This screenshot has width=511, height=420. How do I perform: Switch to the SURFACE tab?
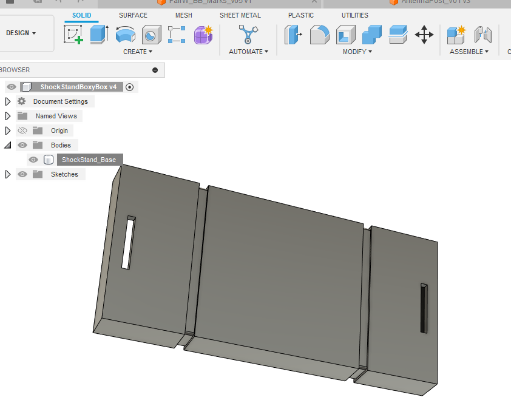click(x=133, y=15)
